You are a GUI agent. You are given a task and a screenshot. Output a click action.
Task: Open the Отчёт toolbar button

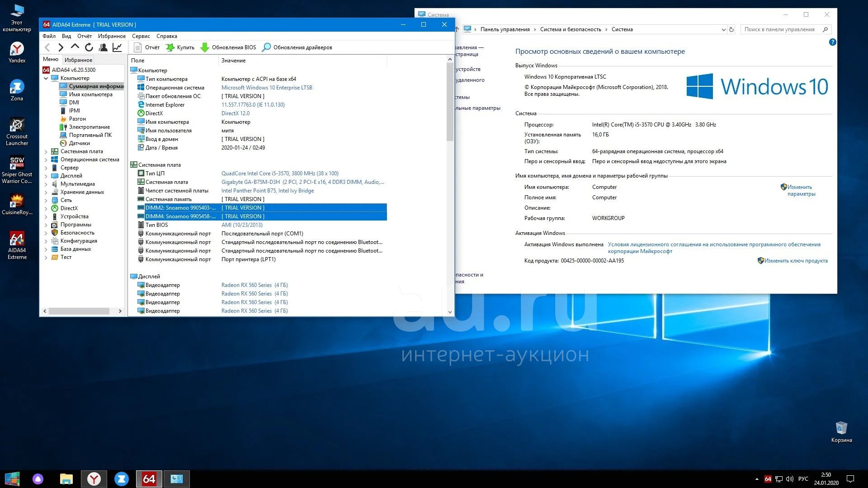click(147, 47)
